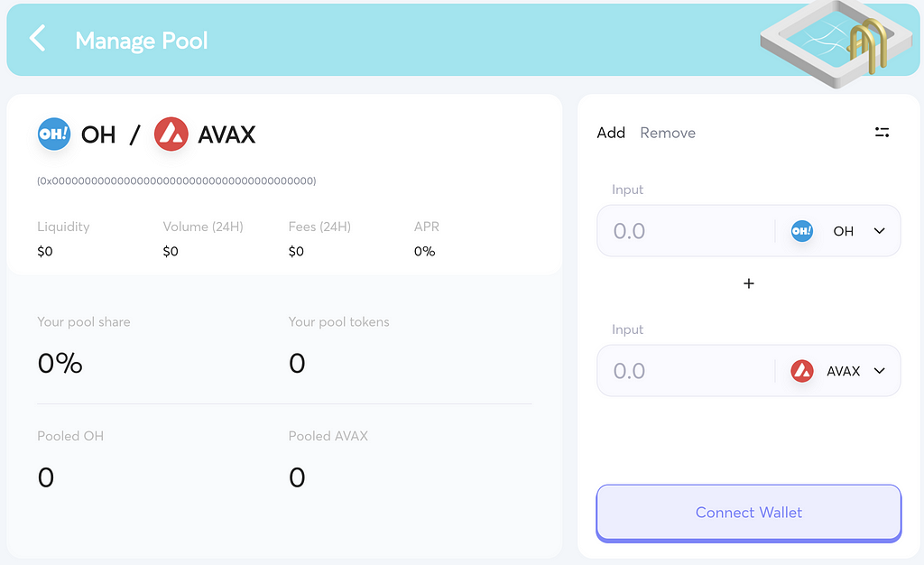Viewport: 924px width, 565px height.
Task: Click the pool contract address text
Action: (177, 181)
